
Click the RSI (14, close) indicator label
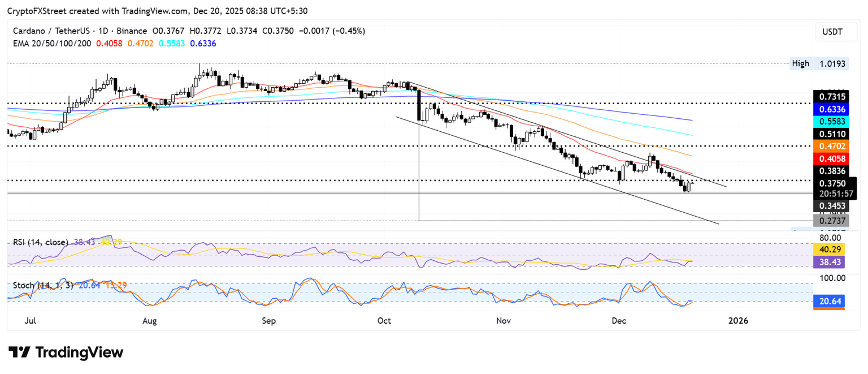pos(41,242)
